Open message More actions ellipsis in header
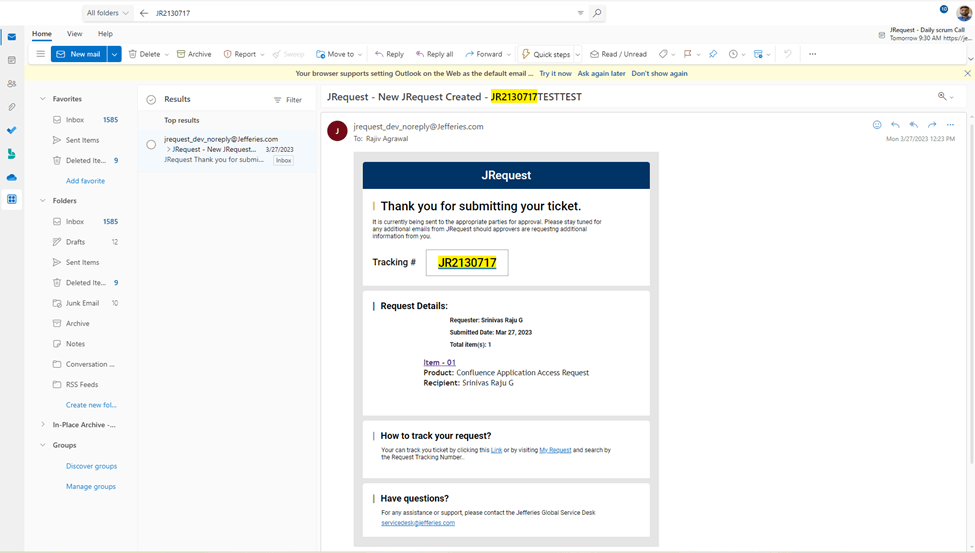975x553 pixels. [950, 125]
